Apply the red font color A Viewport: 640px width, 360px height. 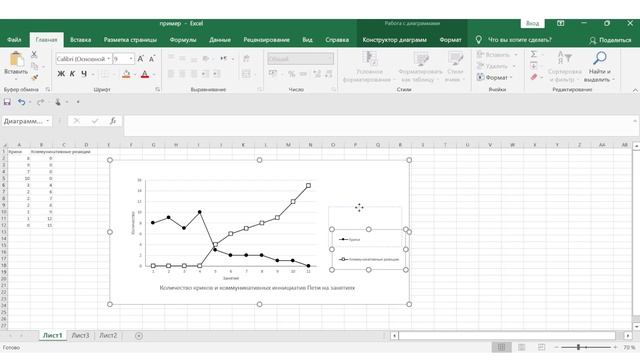[x=144, y=74]
